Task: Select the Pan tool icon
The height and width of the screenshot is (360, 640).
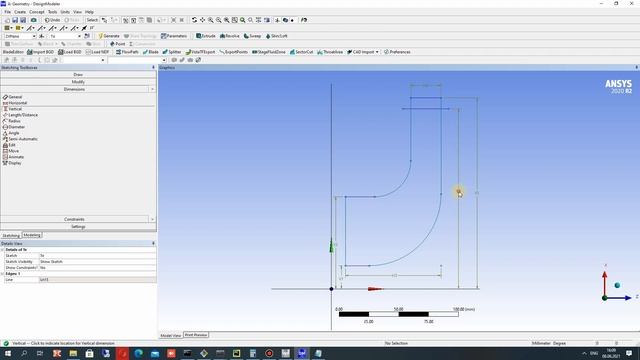Action: (x=202, y=20)
